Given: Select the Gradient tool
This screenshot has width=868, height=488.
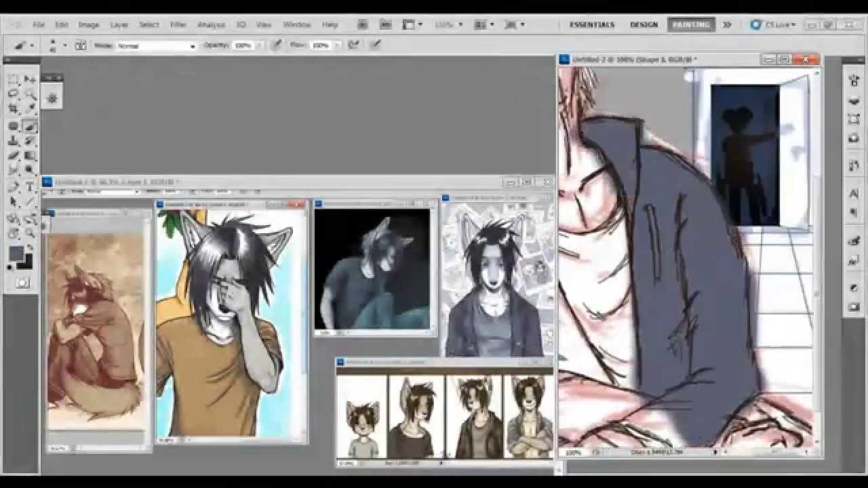Looking at the screenshot, I should tap(30, 155).
